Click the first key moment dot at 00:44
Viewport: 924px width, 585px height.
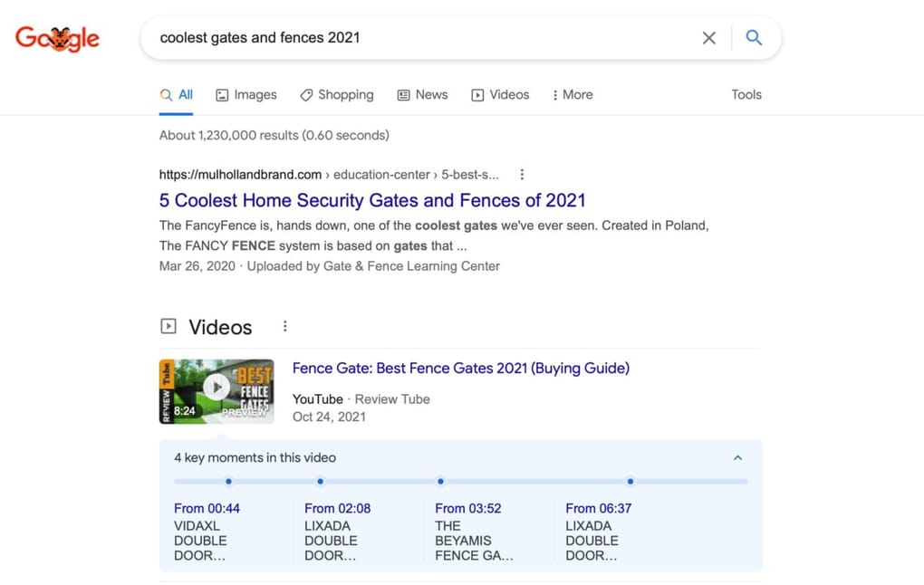[228, 482]
